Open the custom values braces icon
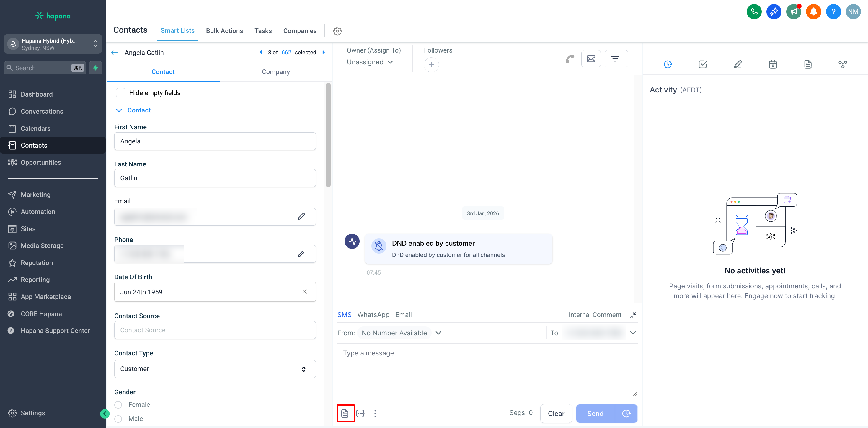 (x=360, y=413)
